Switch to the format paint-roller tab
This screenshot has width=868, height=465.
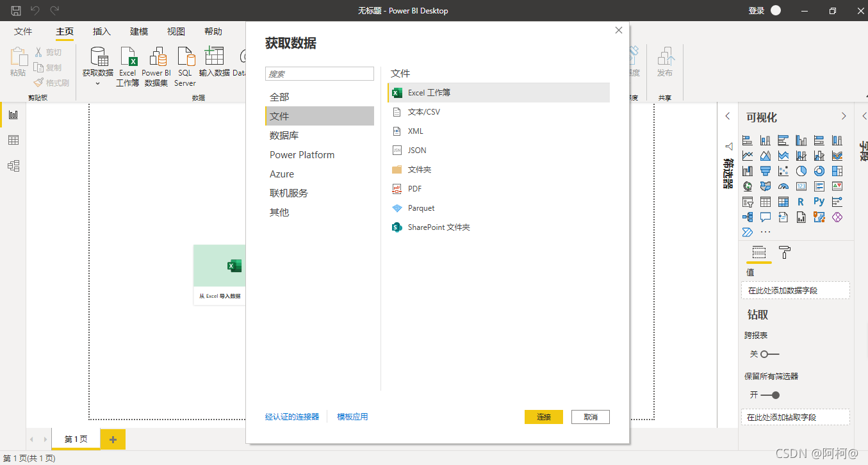[x=785, y=252]
